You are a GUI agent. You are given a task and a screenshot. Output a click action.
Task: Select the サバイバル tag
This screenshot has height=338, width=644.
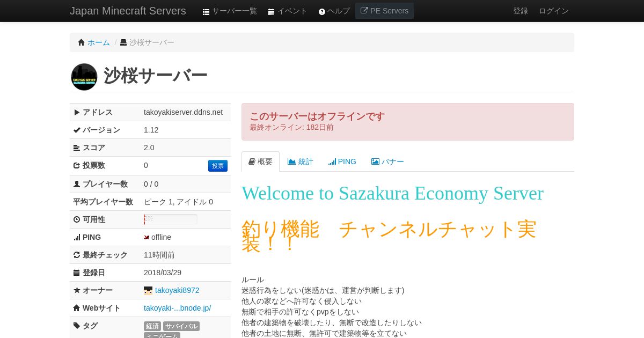(x=181, y=326)
